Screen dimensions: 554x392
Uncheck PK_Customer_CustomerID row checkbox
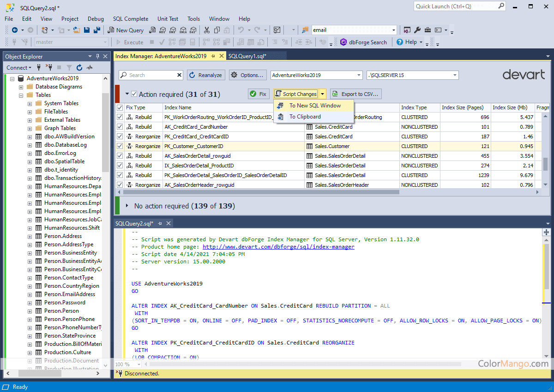tap(120, 146)
